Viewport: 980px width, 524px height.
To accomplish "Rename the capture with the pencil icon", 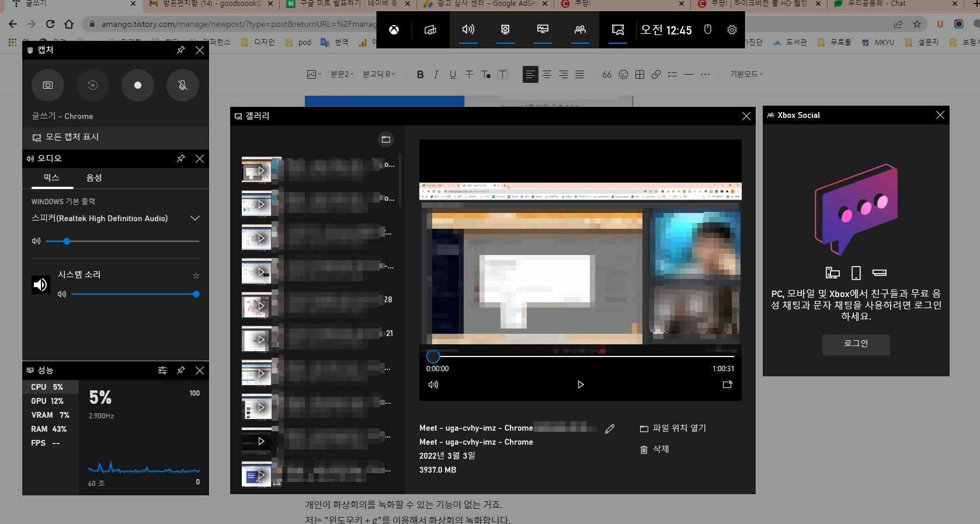I will (610, 429).
